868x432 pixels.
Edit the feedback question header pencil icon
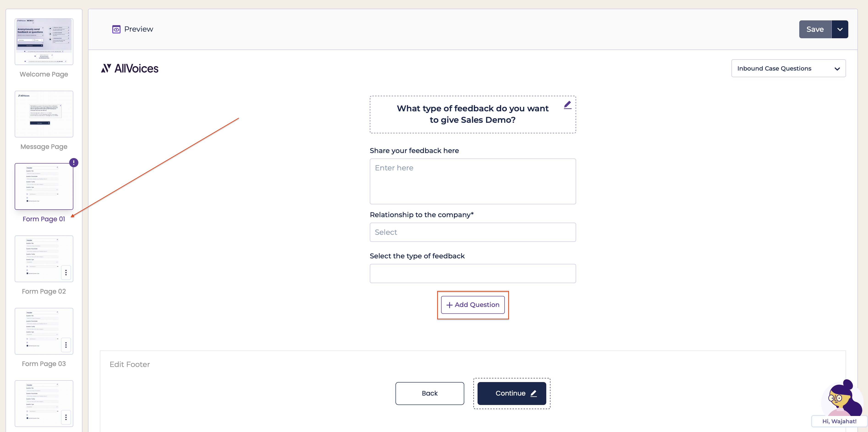567,105
